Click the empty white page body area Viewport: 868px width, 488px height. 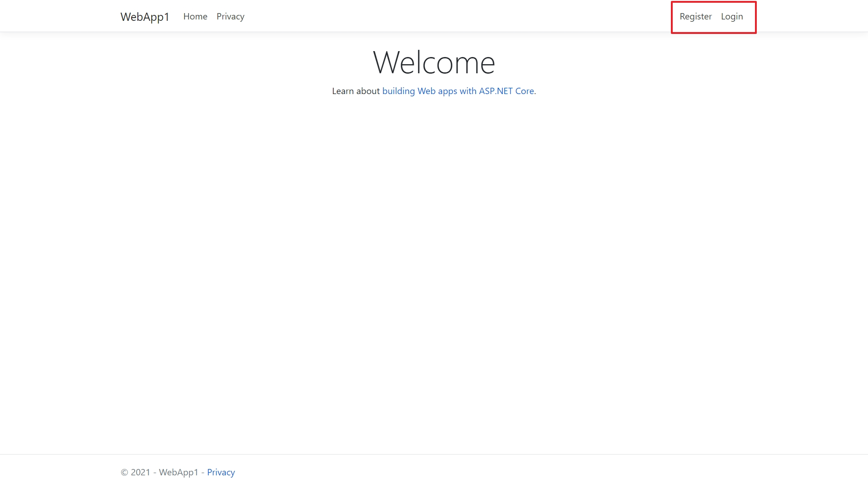point(434,271)
